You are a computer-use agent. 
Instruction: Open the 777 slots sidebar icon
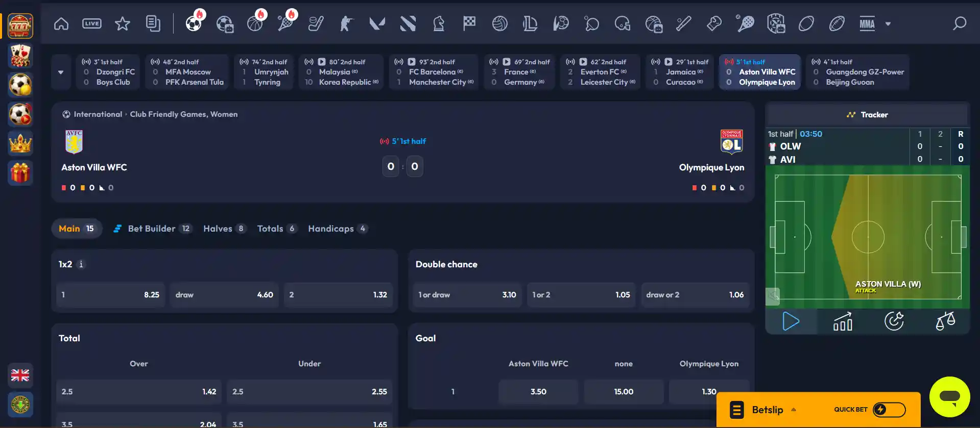(x=20, y=26)
